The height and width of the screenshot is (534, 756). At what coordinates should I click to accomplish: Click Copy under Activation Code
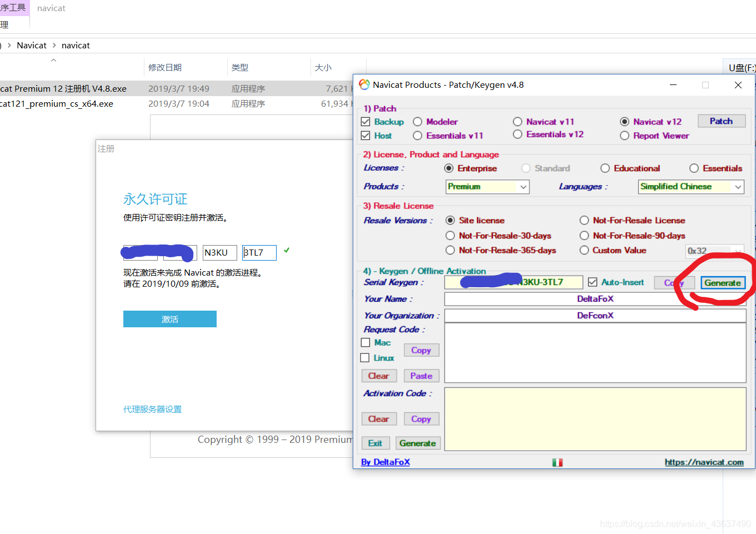[x=421, y=419]
